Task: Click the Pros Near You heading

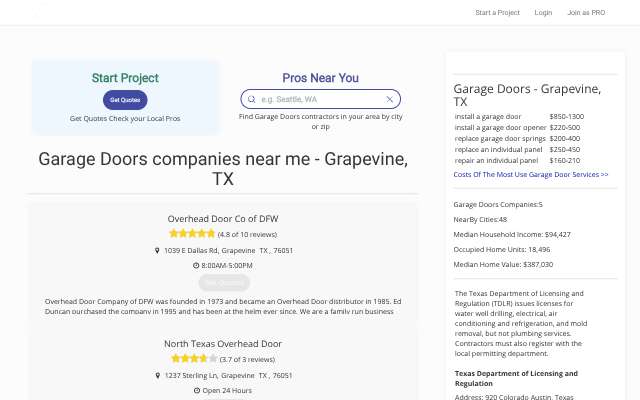Action: point(320,78)
